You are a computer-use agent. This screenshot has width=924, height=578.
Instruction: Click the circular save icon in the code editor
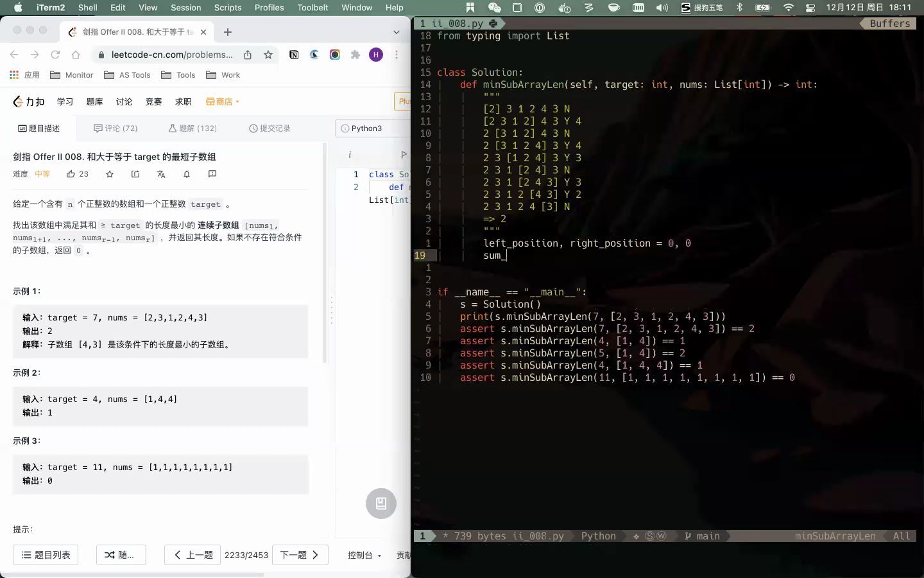[x=381, y=504]
